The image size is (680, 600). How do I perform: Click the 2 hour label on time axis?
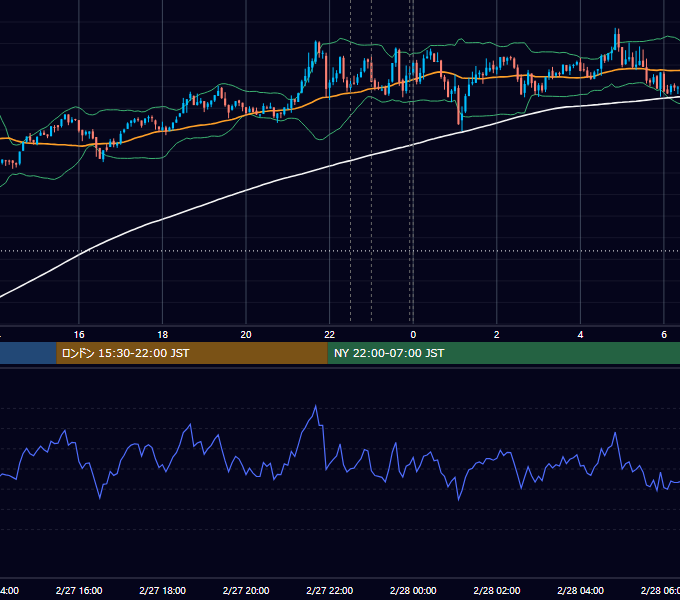point(497,335)
